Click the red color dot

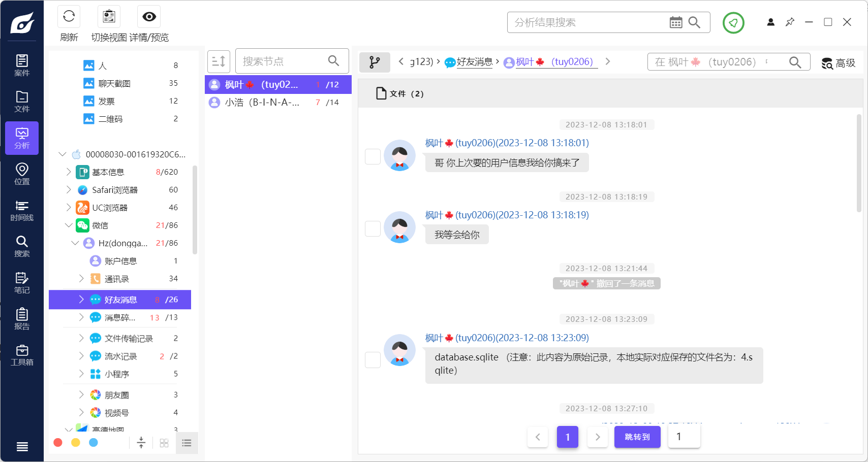[x=58, y=443]
